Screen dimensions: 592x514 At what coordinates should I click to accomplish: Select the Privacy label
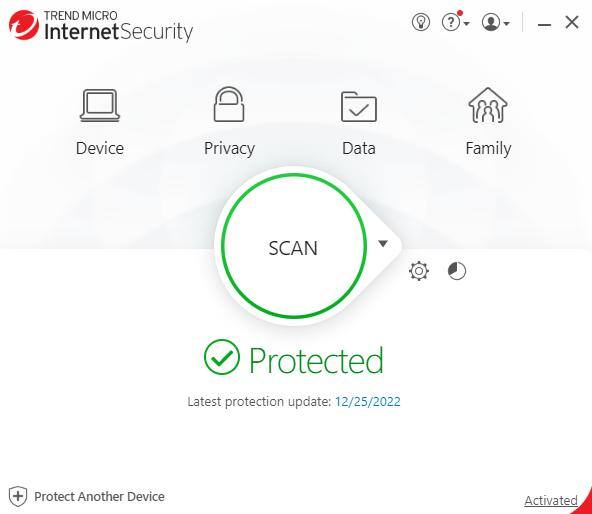pyautogui.click(x=229, y=148)
